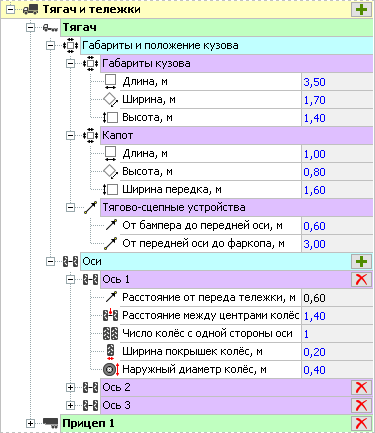The image size is (375, 433).
Task: Click the axle icon beside Оси
Action: pos(71,261)
